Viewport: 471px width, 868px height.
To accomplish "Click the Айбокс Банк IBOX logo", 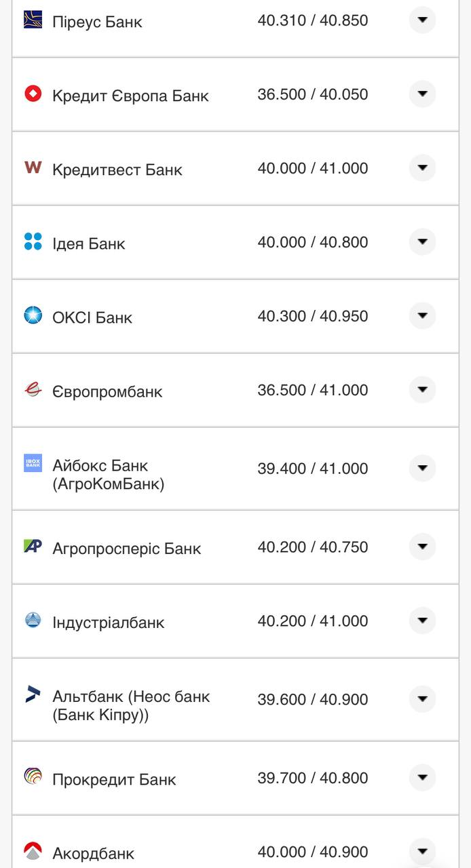I will (x=33, y=463).
